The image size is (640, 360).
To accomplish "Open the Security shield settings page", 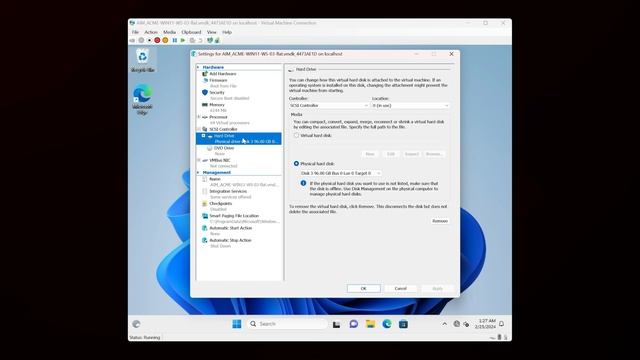I will pyautogui.click(x=217, y=93).
